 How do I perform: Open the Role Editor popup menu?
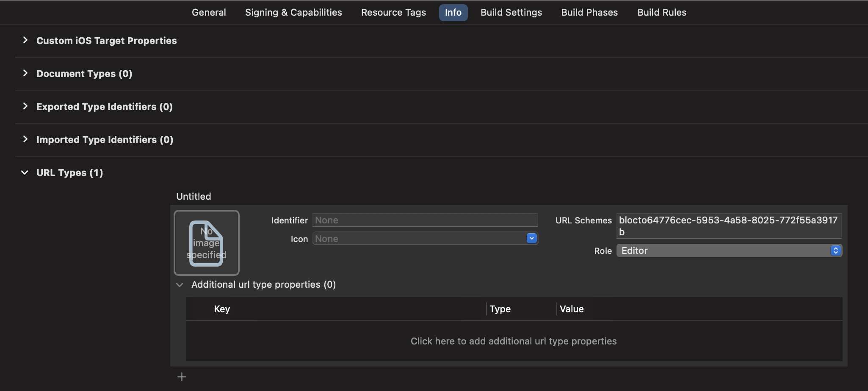tap(729, 251)
